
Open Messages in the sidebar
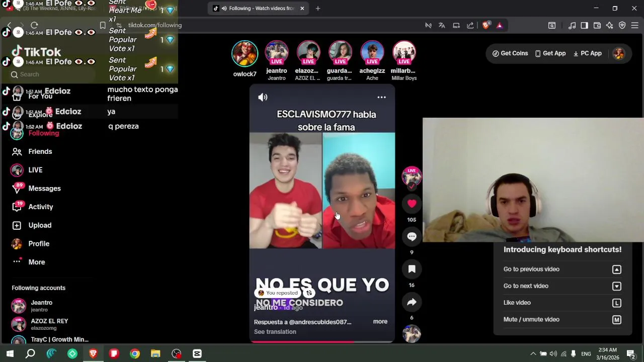click(44, 189)
